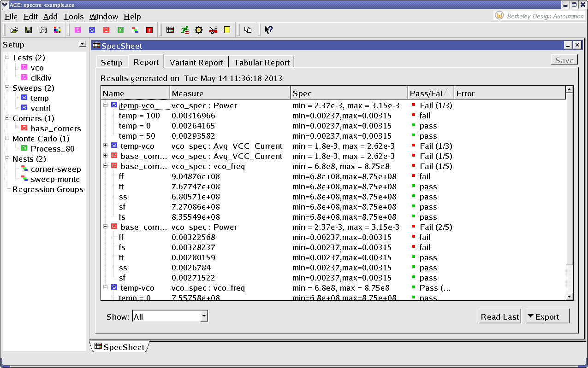
Task: Click the blue 's' add sweep toolbar icon
Action: 92,30
